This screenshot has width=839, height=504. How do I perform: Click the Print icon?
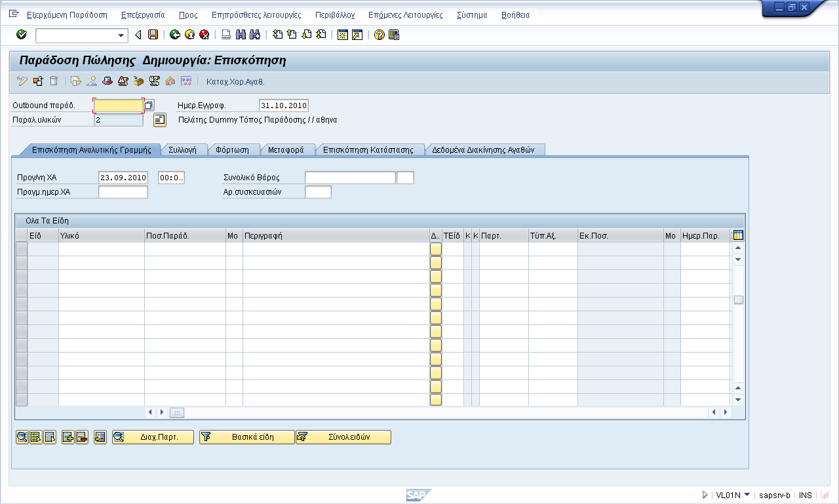(x=225, y=35)
